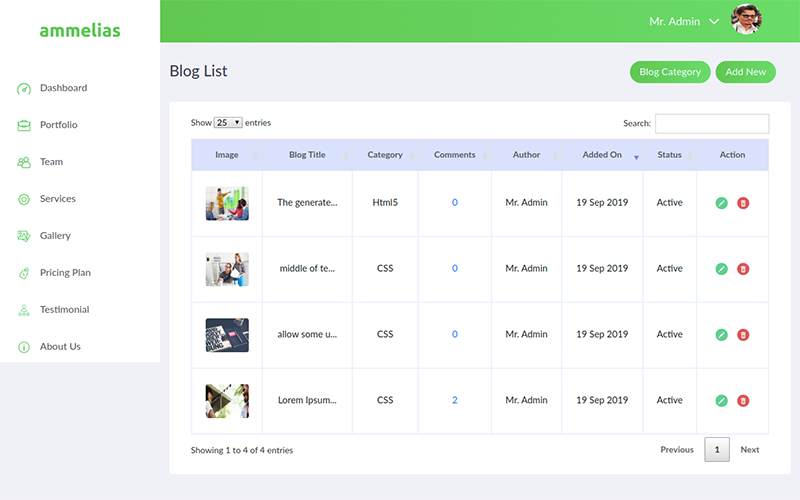Open Testimonial in sidebar menu
800x500 pixels.
pyautogui.click(x=65, y=310)
